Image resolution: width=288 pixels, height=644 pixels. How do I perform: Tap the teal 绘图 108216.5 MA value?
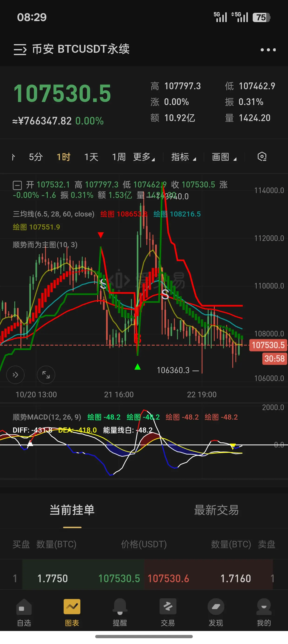(177, 214)
